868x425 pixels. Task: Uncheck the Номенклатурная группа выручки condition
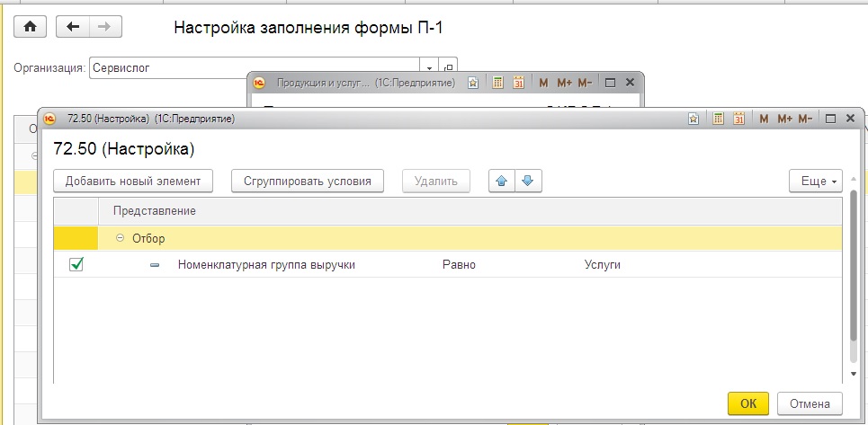tap(76, 265)
